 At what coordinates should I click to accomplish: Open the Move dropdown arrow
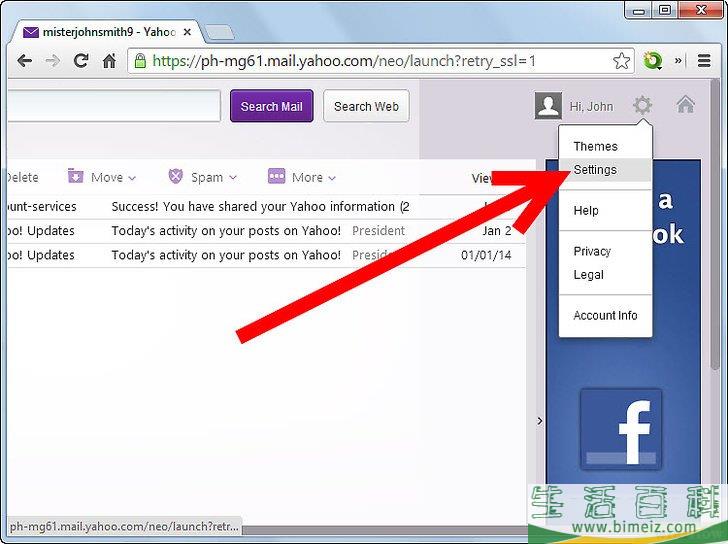pos(132,178)
